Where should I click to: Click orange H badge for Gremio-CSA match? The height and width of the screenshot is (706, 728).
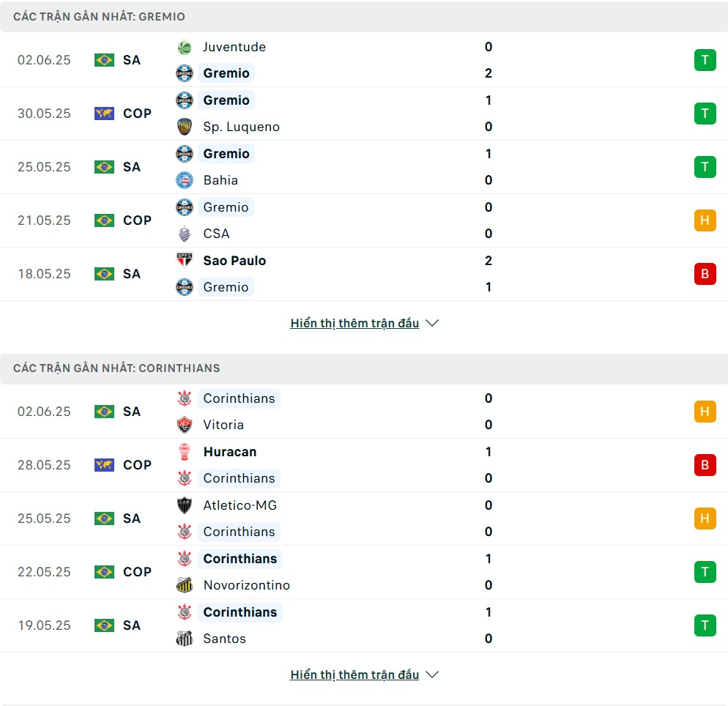coord(705,220)
